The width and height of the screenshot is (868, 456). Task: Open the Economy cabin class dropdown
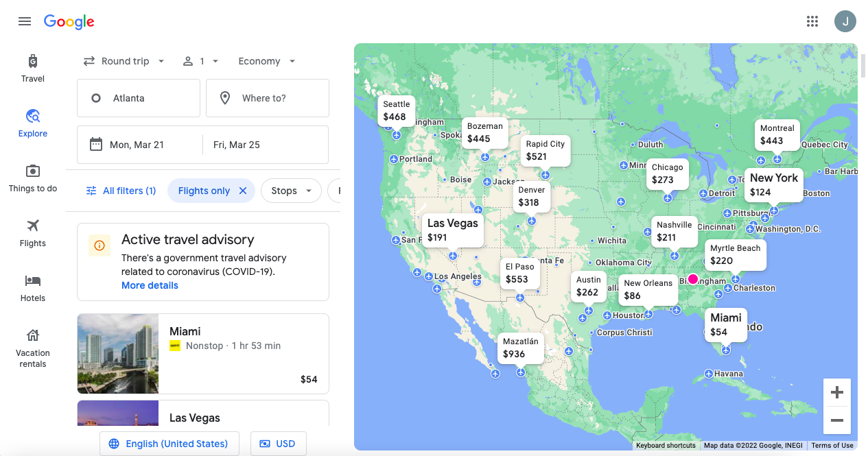[266, 61]
